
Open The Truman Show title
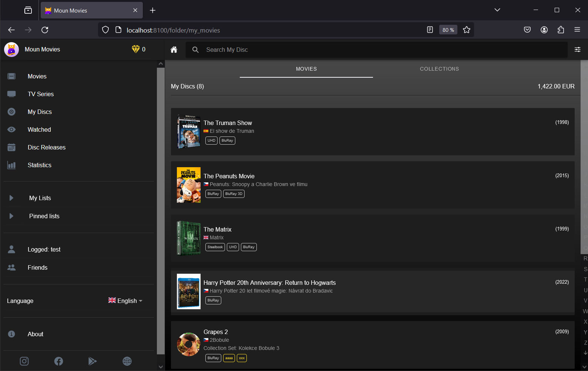(x=228, y=123)
